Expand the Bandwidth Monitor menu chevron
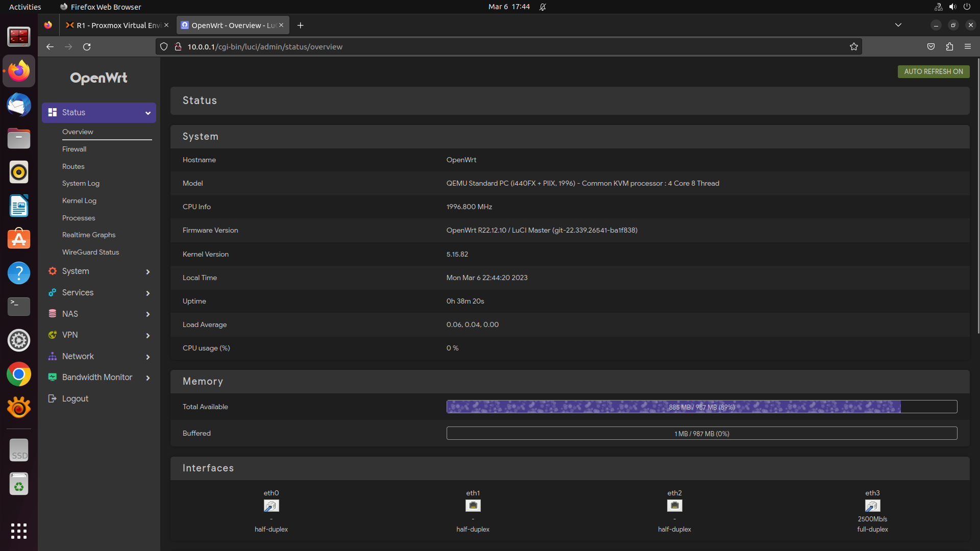 click(x=148, y=378)
